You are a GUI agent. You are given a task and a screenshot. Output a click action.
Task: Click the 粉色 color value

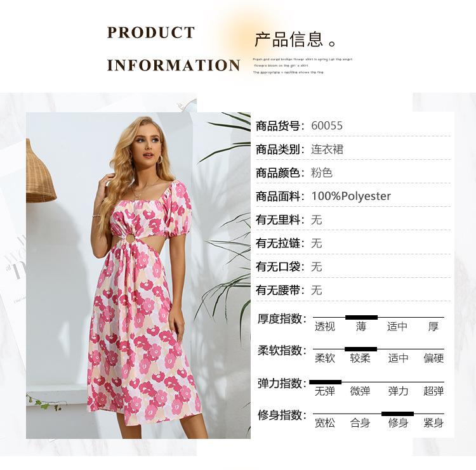[x=322, y=173]
